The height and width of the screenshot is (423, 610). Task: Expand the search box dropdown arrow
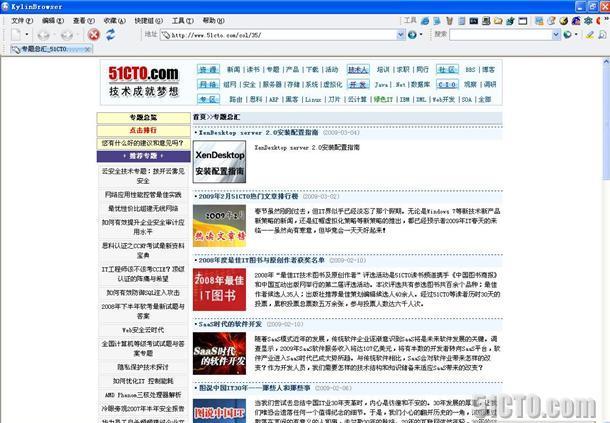coord(556,35)
